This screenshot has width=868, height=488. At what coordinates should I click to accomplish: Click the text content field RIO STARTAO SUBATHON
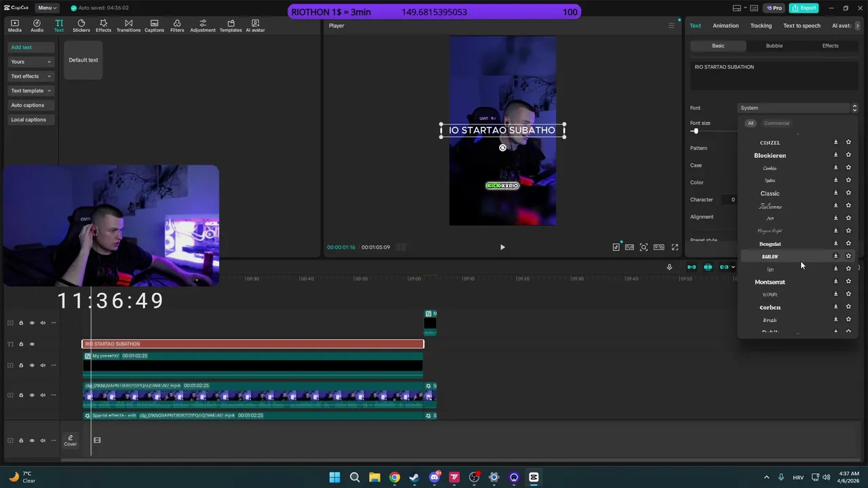pos(774,75)
